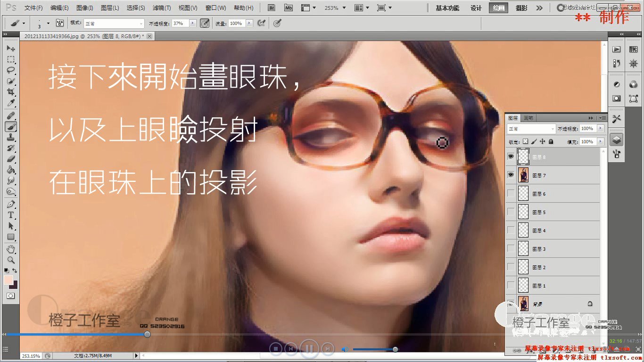
Task: Click the foreground color swatch
Action: coord(8,280)
